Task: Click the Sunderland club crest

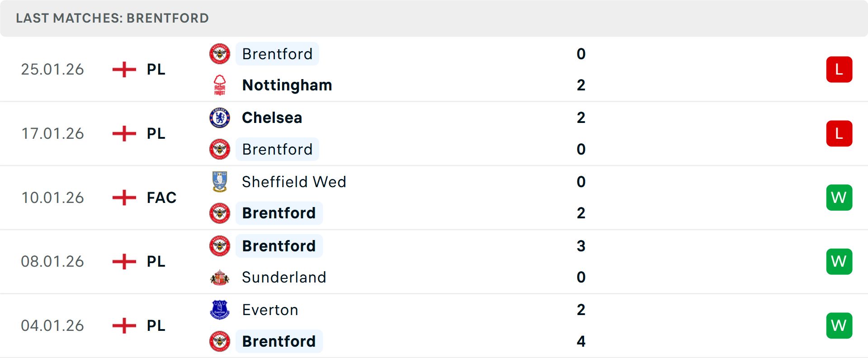Action: (220, 277)
